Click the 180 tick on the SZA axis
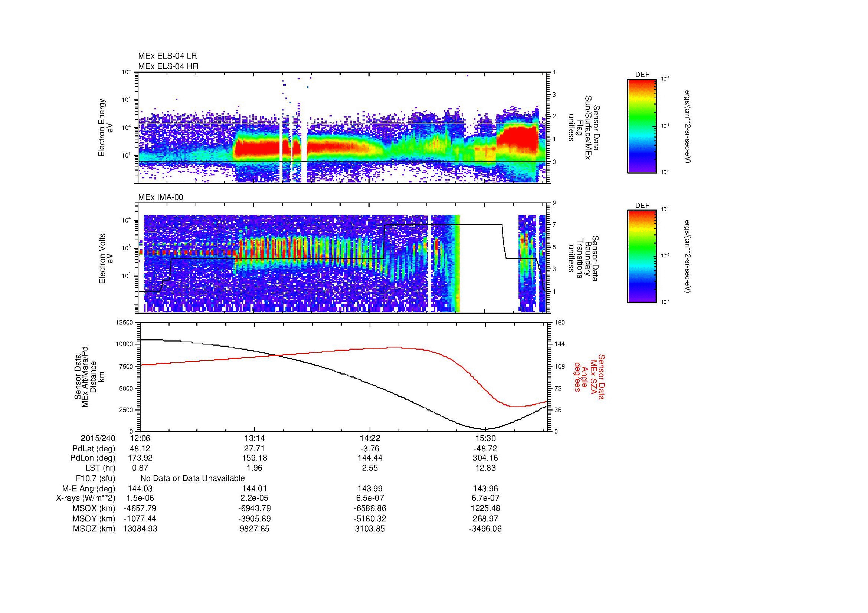The width and height of the screenshot is (868, 613). tap(560, 322)
